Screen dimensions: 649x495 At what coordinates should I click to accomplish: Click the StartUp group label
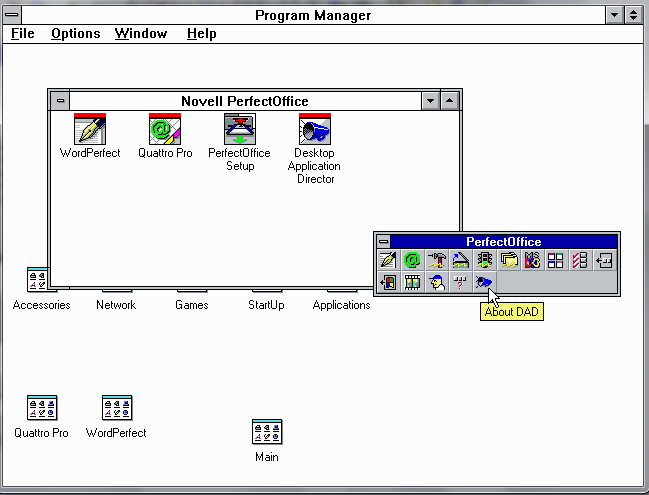(x=266, y=305)
